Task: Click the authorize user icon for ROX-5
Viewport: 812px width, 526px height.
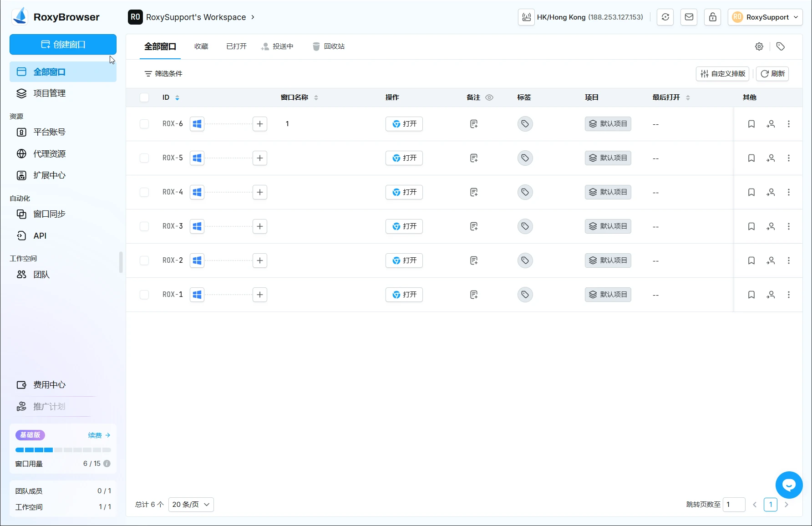Action: click(x=771, y=158)
